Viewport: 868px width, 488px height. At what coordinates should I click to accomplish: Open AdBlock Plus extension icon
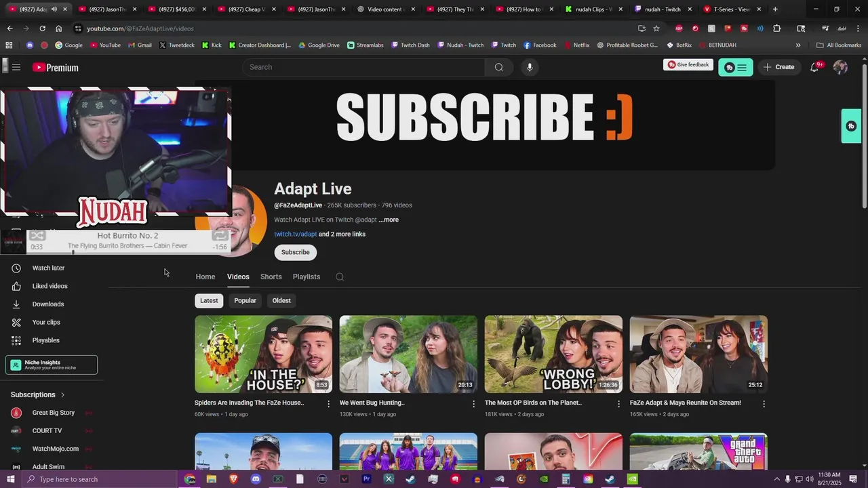679,28
